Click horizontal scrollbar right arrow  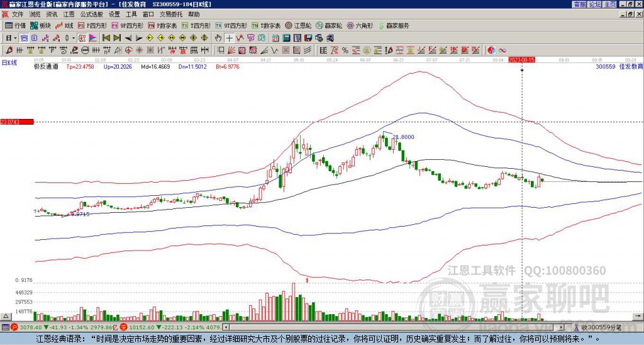[562, 327]
